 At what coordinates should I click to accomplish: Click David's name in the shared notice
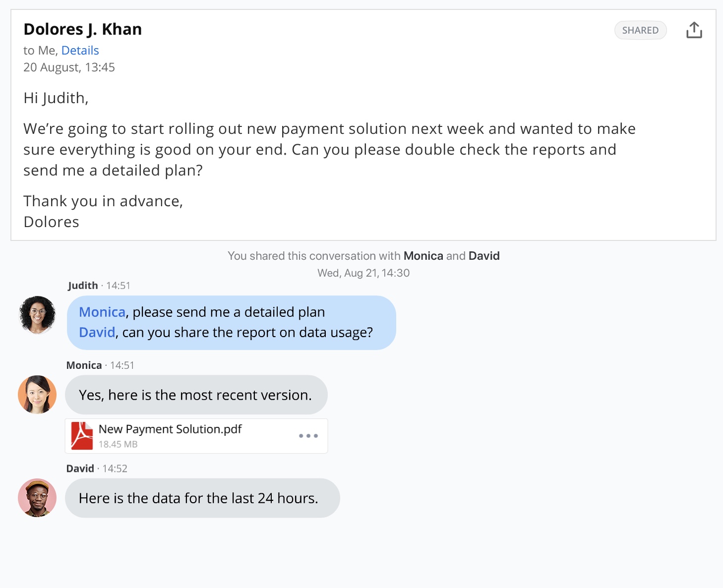[x=484, y=256]
